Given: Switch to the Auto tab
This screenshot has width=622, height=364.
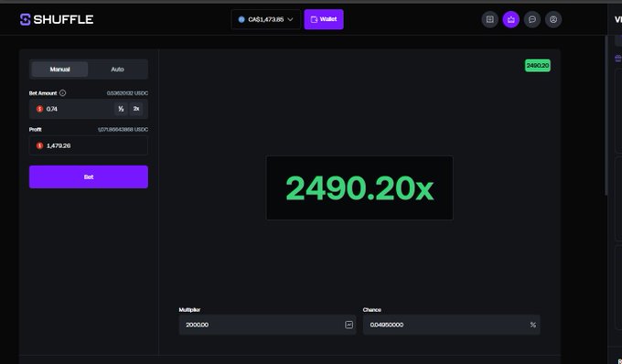Looking at the screenshot, I should tap(117, 70).
